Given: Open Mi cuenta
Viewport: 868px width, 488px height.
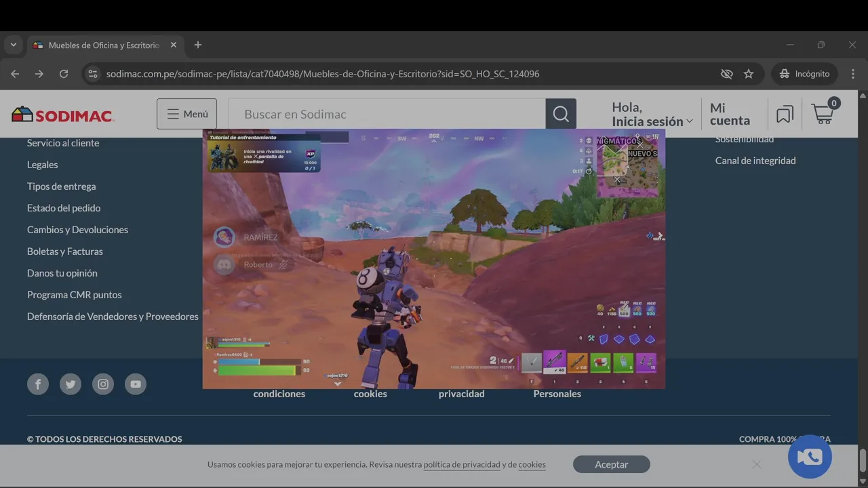Looking at the screenshot, I should click(730, 114).
